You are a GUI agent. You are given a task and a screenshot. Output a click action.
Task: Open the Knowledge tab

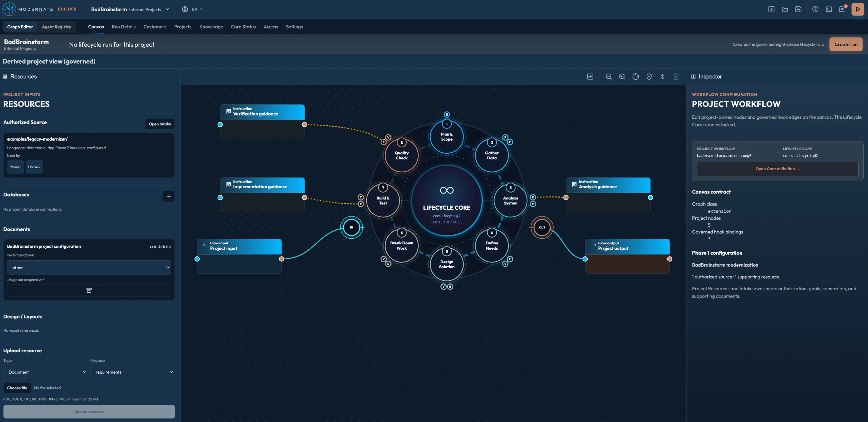(x=211, y=26)
